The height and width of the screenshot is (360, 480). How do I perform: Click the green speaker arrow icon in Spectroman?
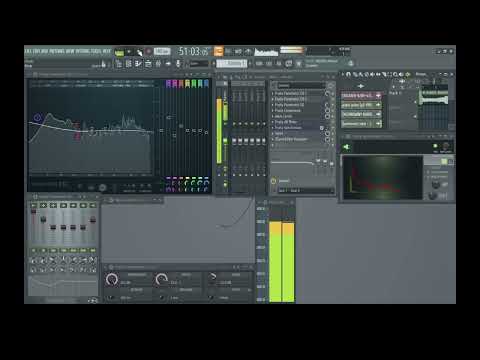point(347,147)
